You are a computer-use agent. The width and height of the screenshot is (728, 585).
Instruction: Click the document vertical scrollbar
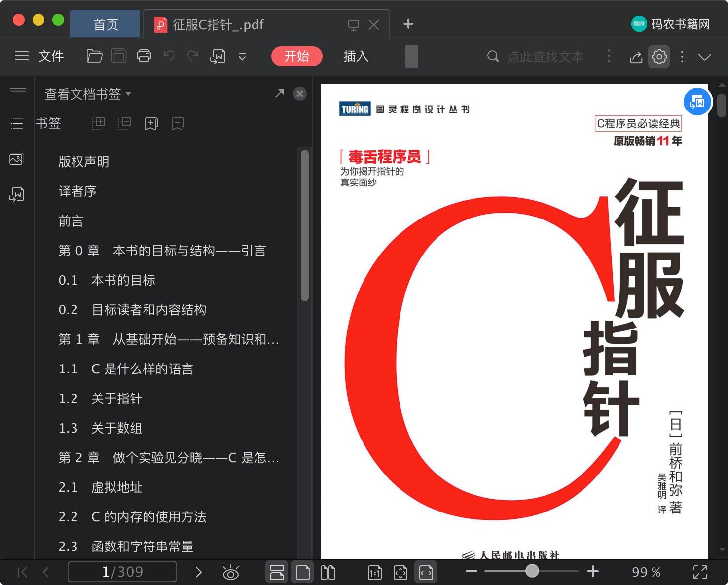click(722, 106)
